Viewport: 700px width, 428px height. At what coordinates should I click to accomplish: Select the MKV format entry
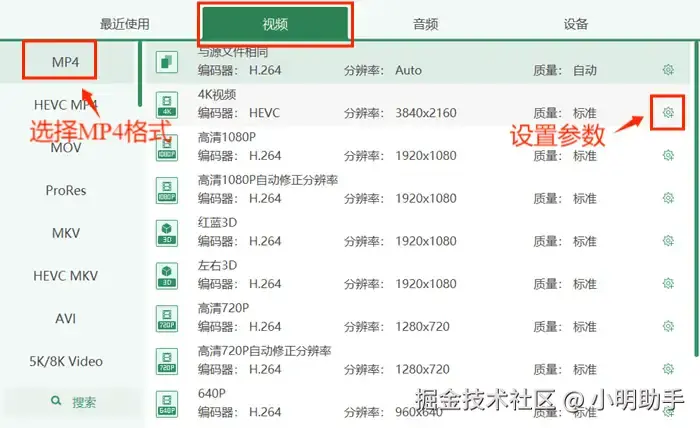point(66,233)
